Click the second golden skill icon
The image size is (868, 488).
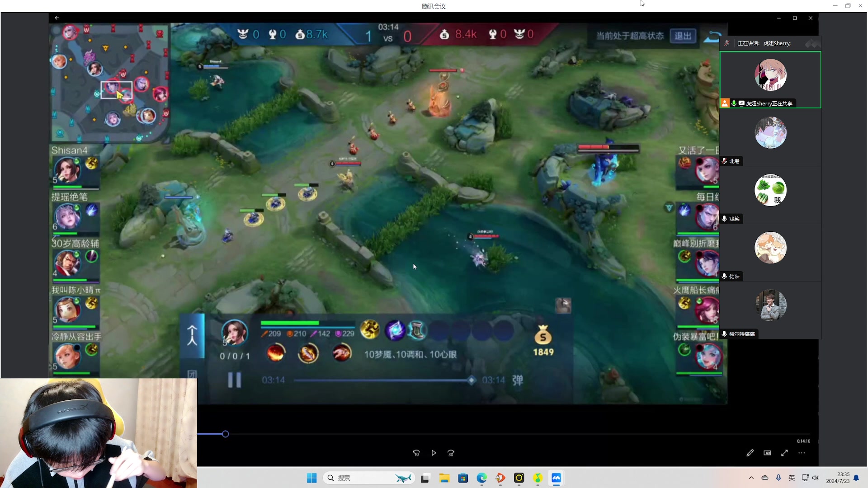(x=308, y=353)
